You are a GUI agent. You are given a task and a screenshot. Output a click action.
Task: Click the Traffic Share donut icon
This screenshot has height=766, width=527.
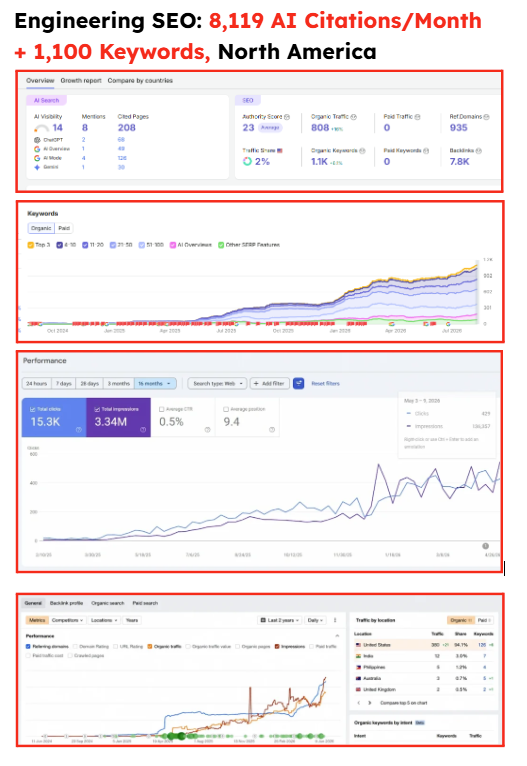[248, 162]
